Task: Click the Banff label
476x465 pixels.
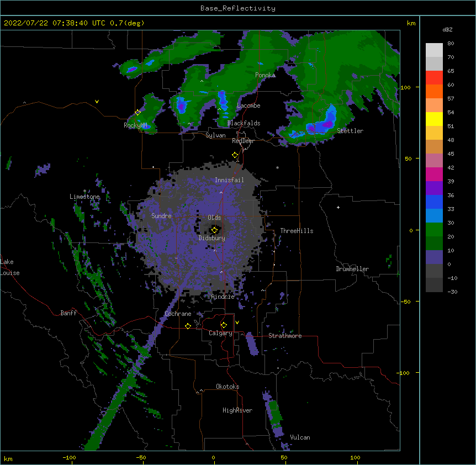Action: click(68, 313)
